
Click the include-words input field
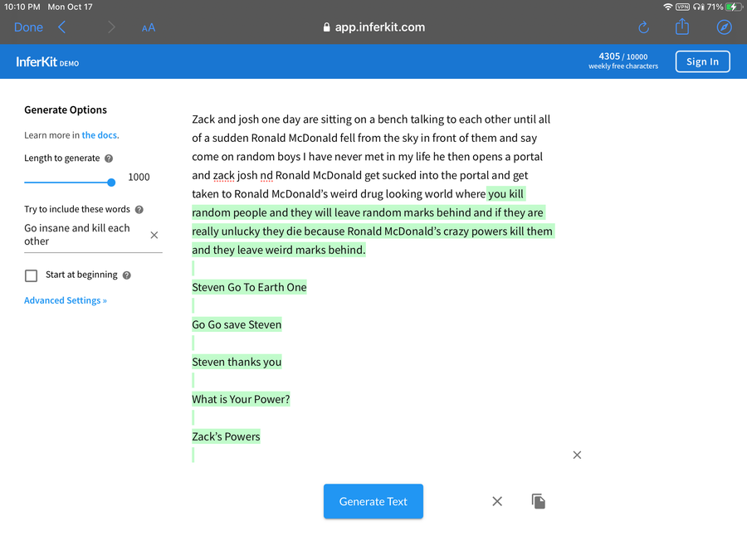pyautogui.click(x=85, y=235)
